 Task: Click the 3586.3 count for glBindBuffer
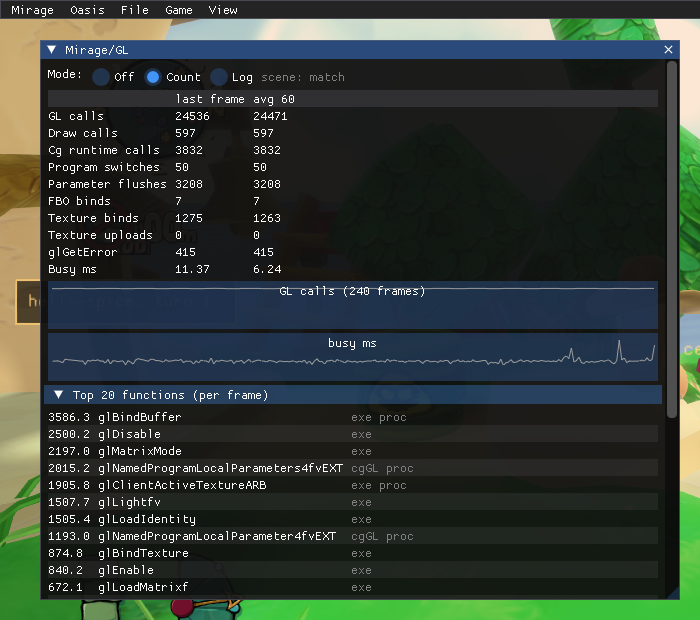tap(69, 417)
